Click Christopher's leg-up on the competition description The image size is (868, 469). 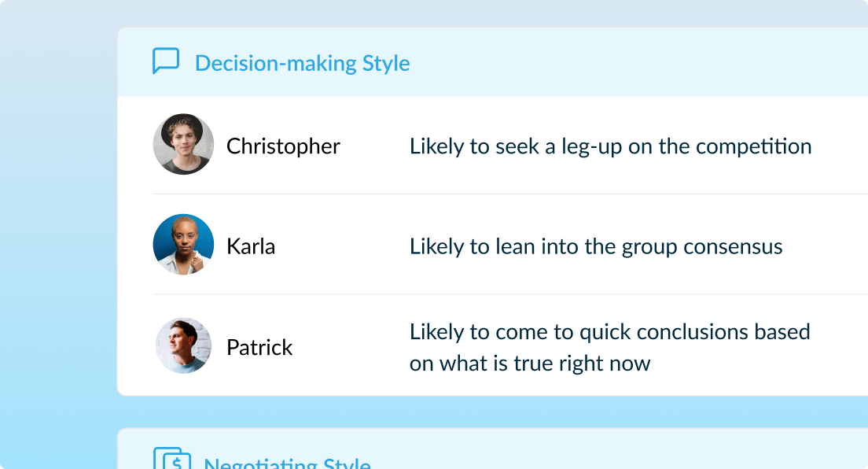tap(610, 146)
